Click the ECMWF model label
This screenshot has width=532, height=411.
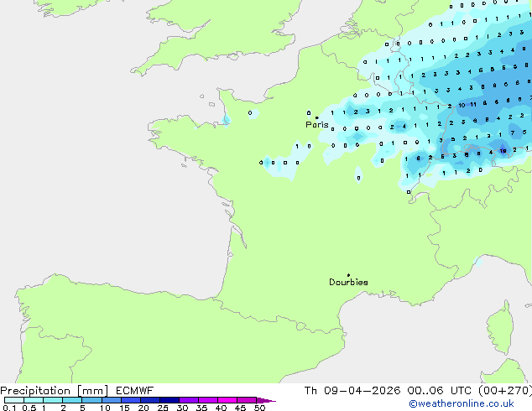point(135,391)
